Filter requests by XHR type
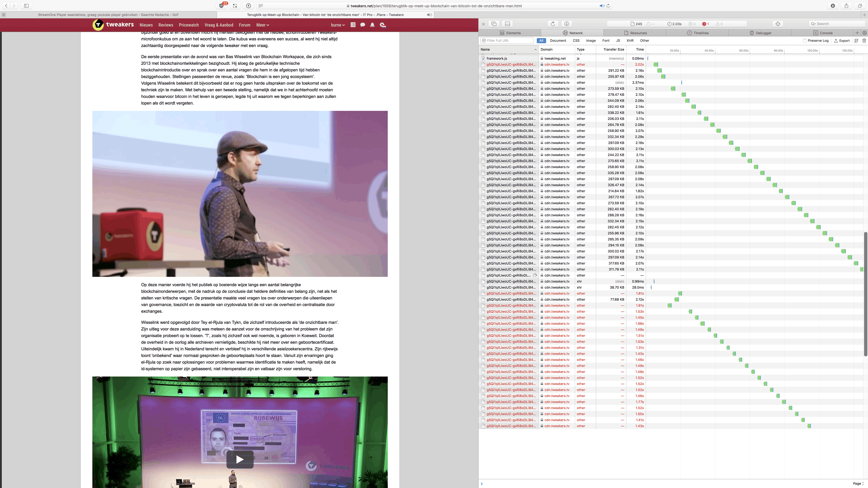The image size is (868, 488). point(630,40)
